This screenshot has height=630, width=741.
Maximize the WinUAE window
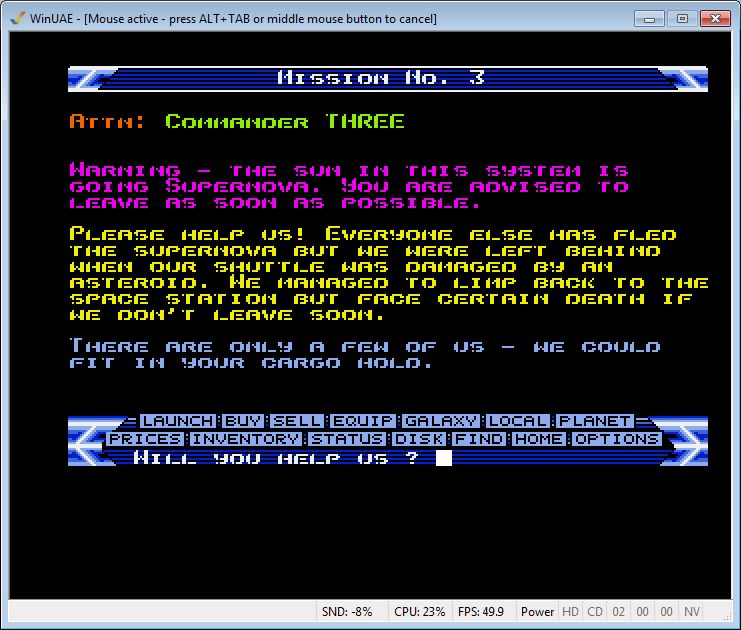(x=682, y=19)
